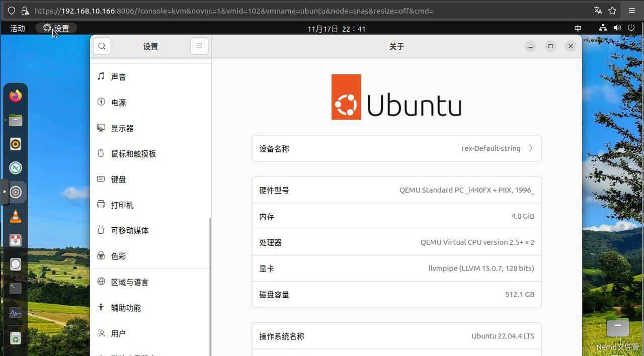Open the search in Settings
Screen dimensions: 644x356
[x=102, y=46]
